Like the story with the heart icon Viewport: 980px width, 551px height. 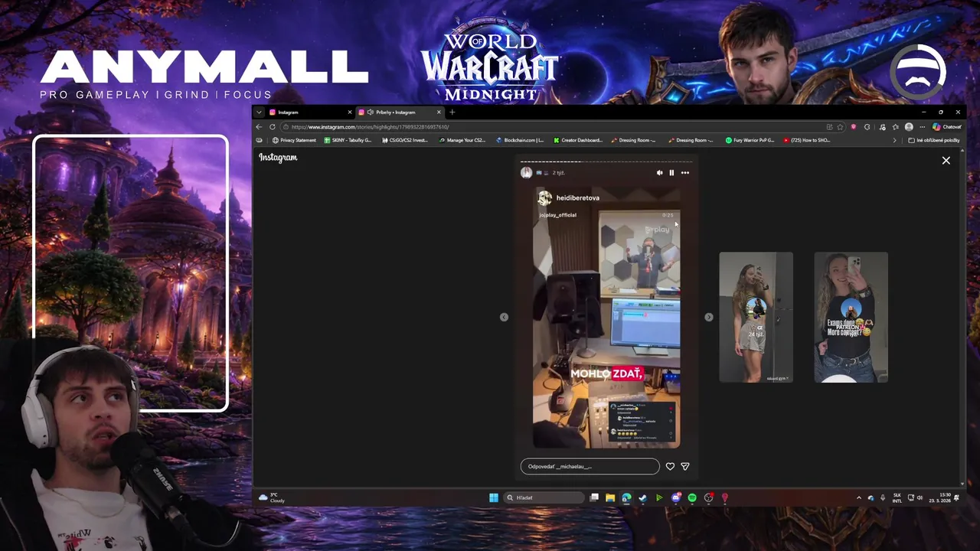pos(670,466)
